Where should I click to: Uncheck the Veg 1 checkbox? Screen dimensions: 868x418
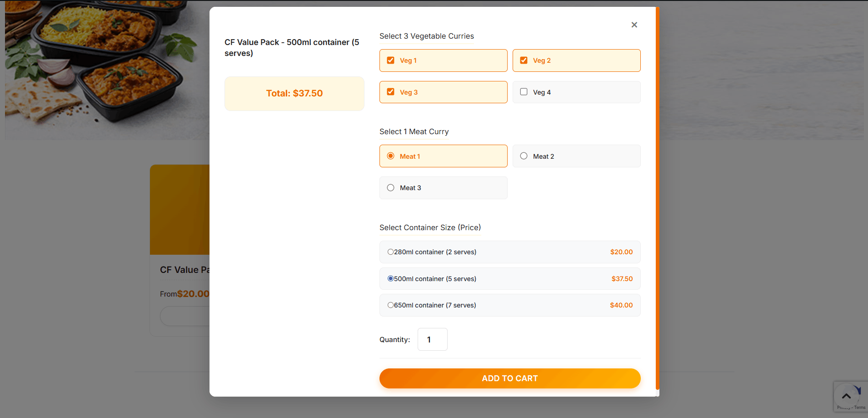coord(390,60)
